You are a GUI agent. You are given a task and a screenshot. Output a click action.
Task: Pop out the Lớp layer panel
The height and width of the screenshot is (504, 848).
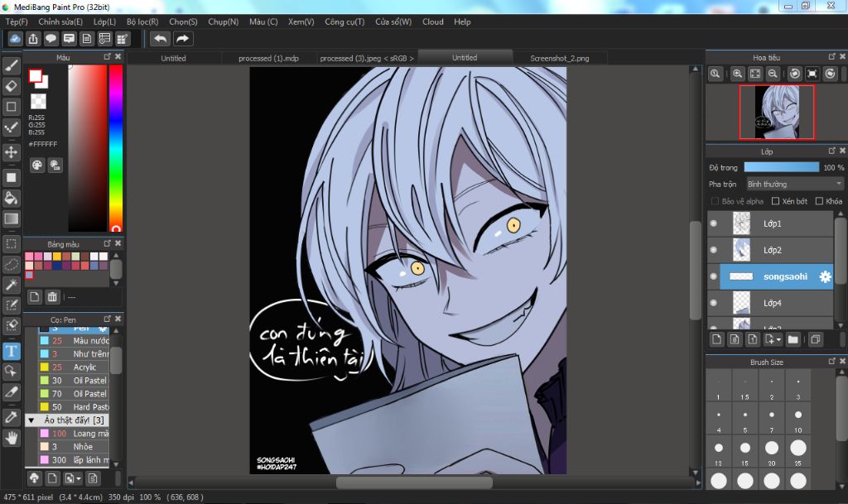(831, 151)
